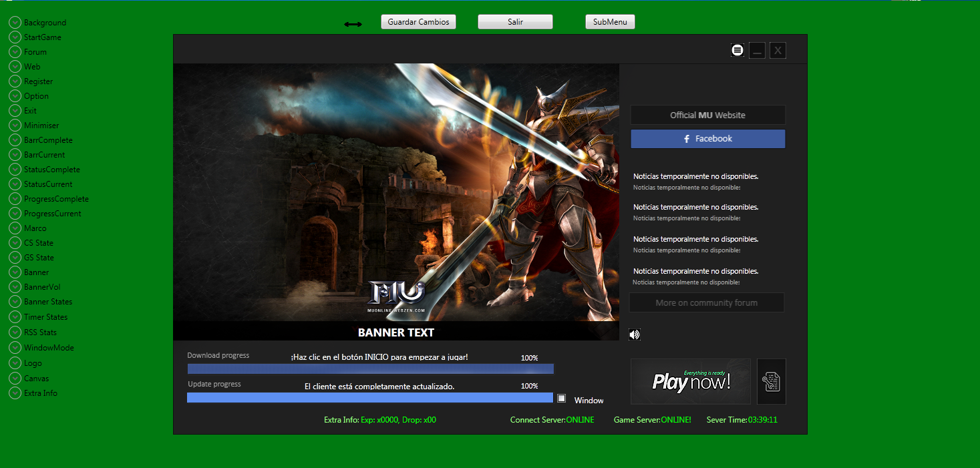Expand the Forum section chevron

(15, 51)
